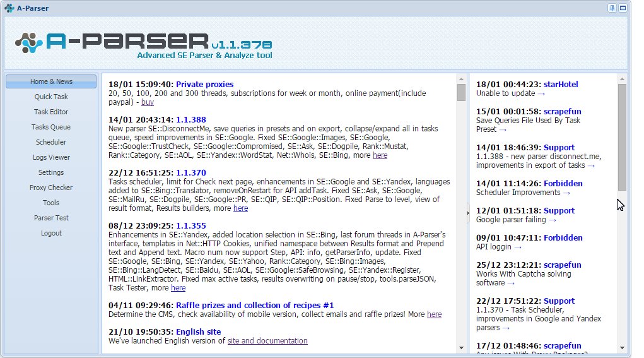Open the 'Private proxies' news headline
The height and width of the screenshot is (358, 644).
point(204,84)
